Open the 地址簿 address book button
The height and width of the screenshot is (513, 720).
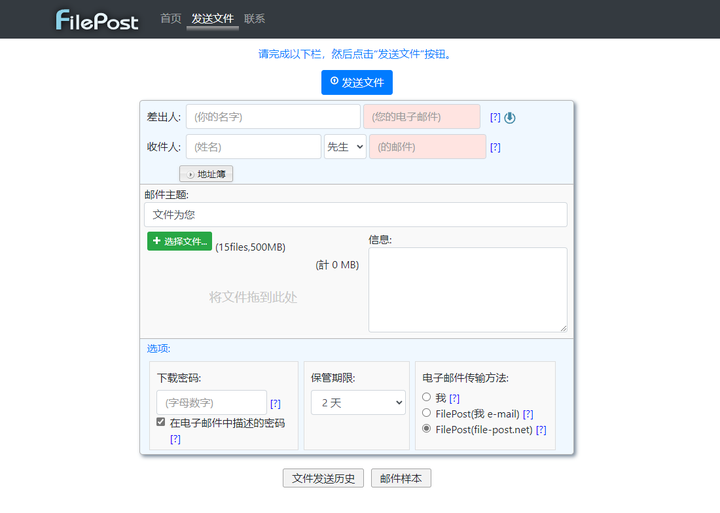pyautogui.click(x=206, y=174)
